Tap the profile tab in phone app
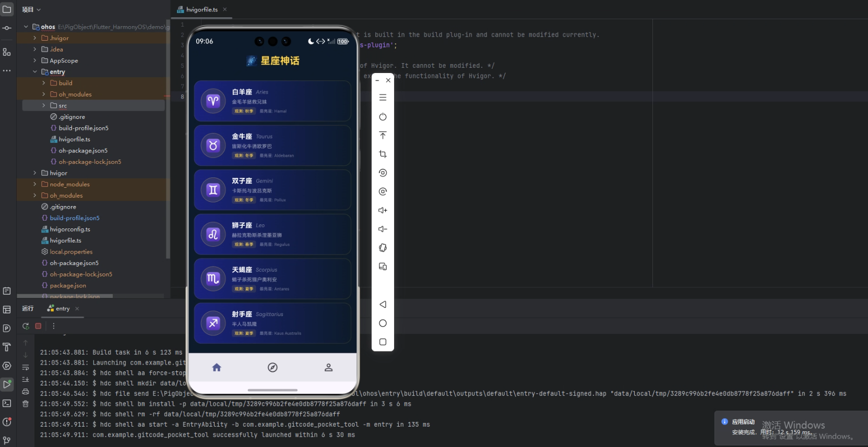 (x=328, y=368)
